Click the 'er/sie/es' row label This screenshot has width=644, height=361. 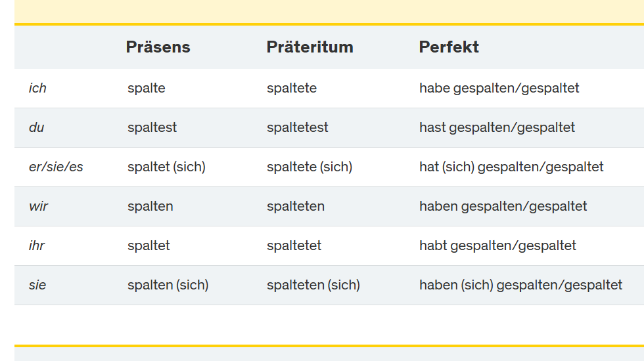56,167
